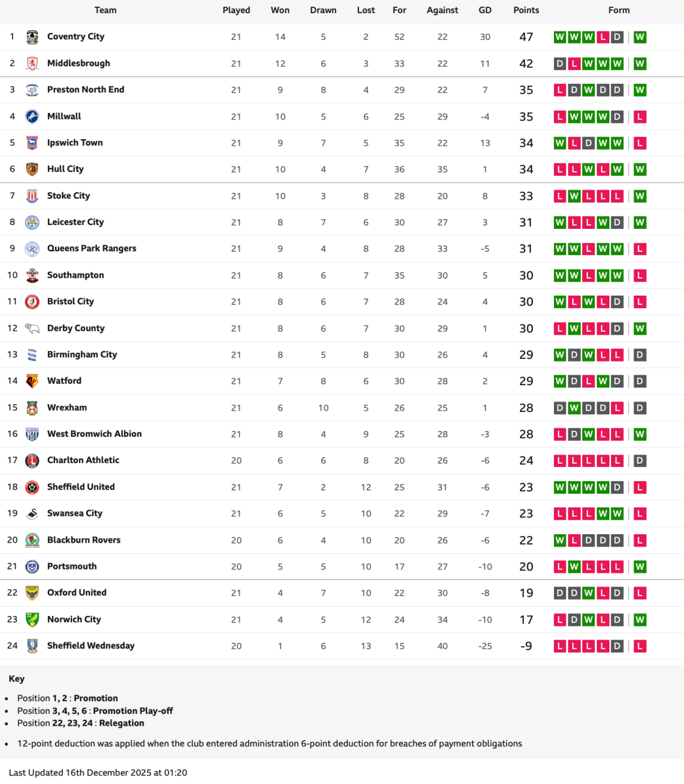Click the Norwich City canary crest
The width and height of the screenshot is (684, 784).
(32, 619)
